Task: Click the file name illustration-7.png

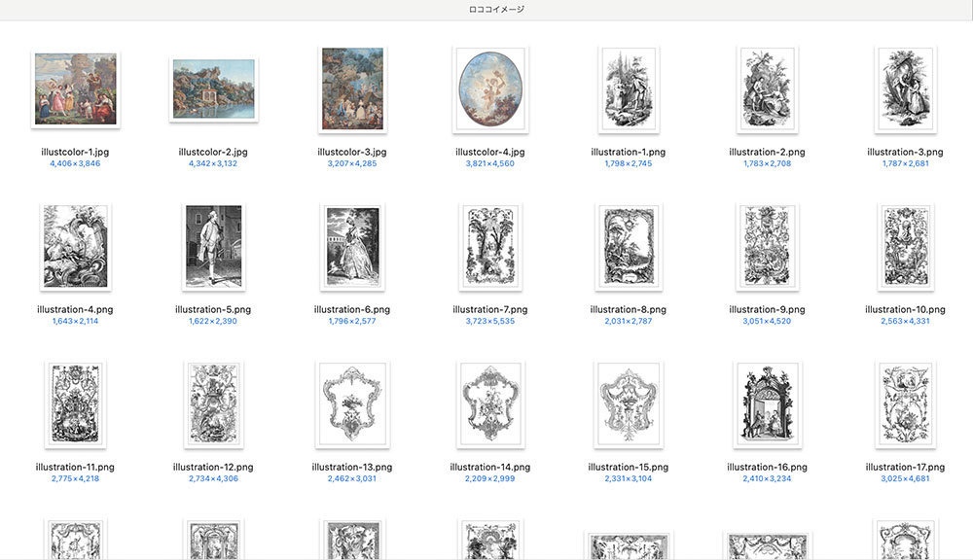Action: click(490, 309)
